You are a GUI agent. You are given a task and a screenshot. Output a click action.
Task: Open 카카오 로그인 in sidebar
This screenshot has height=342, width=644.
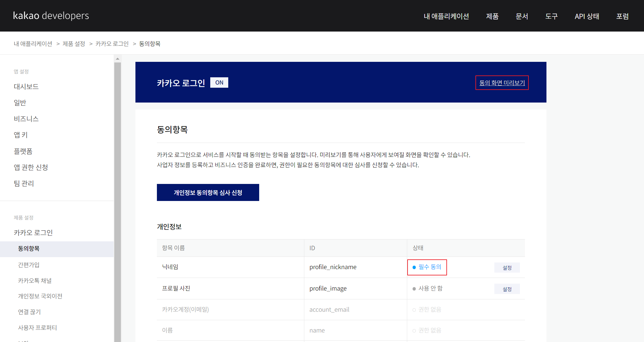point(33,233)
